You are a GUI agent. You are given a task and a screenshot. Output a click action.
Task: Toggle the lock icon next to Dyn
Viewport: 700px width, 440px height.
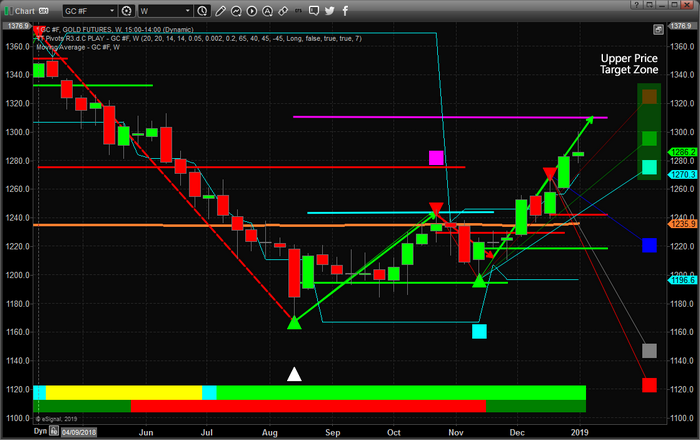pyautogui.click(x=54, y=431)
